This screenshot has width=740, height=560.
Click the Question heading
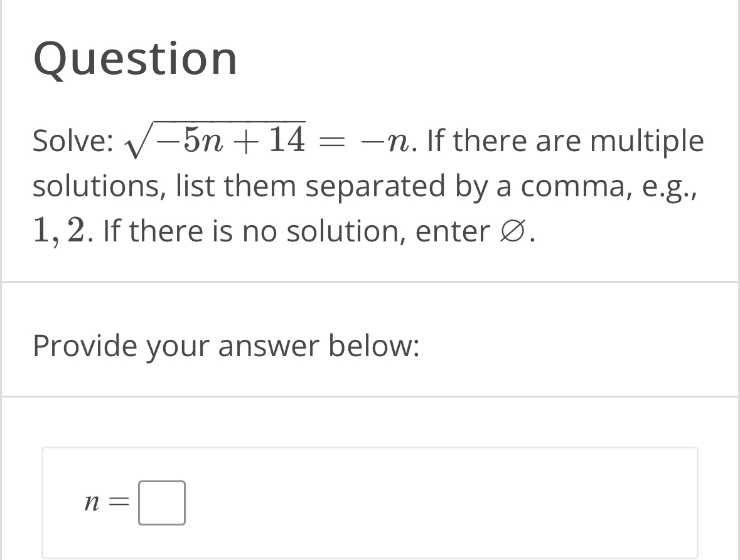pyautogui.click(x=135, y=60)
